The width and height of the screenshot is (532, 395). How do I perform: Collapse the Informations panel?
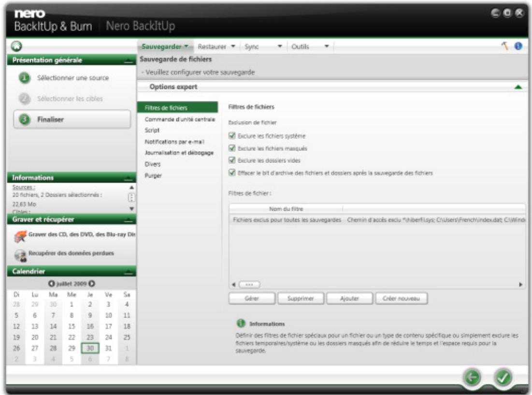(x=128, y=178)
